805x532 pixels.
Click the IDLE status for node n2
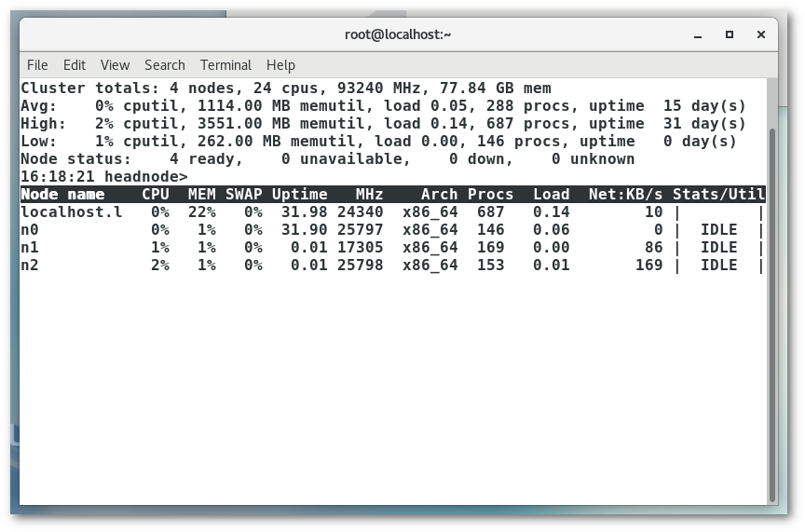tap(718, 266)
